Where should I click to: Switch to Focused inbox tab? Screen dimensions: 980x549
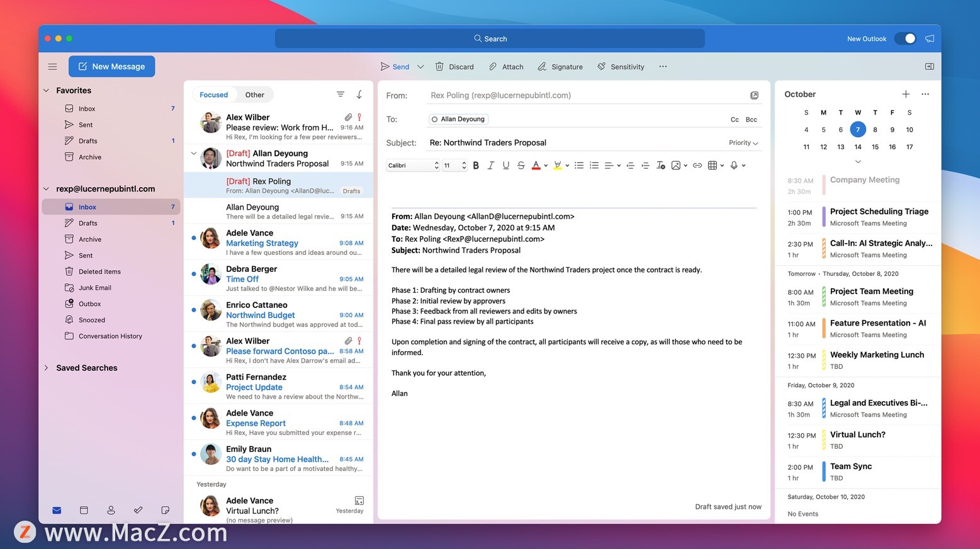[213, 94]
